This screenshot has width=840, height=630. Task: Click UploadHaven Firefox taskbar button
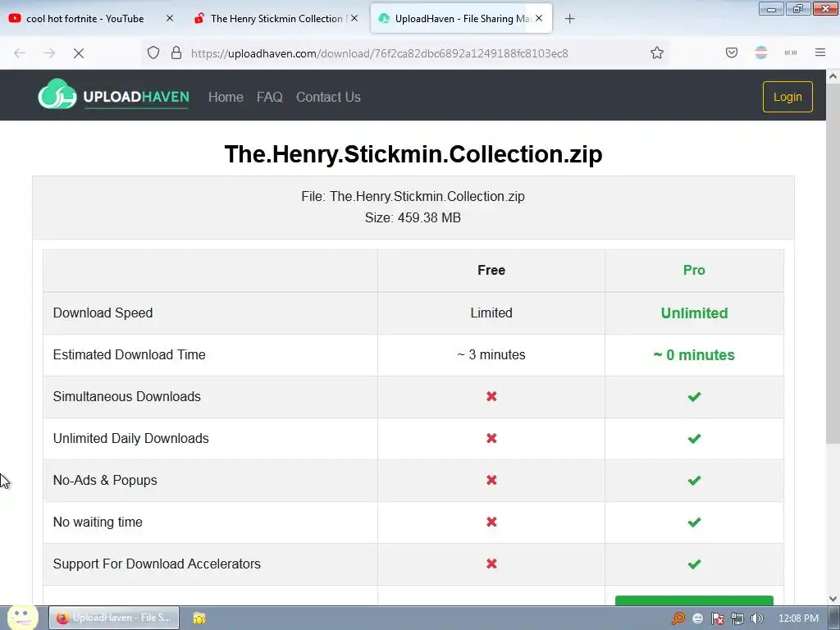click(x=114, y=618)
